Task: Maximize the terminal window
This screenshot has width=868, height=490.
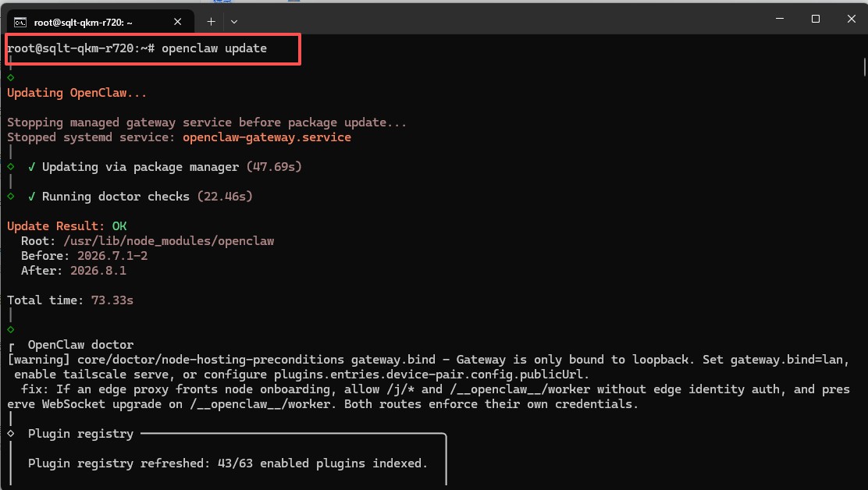Action: [x=816, y=18]
